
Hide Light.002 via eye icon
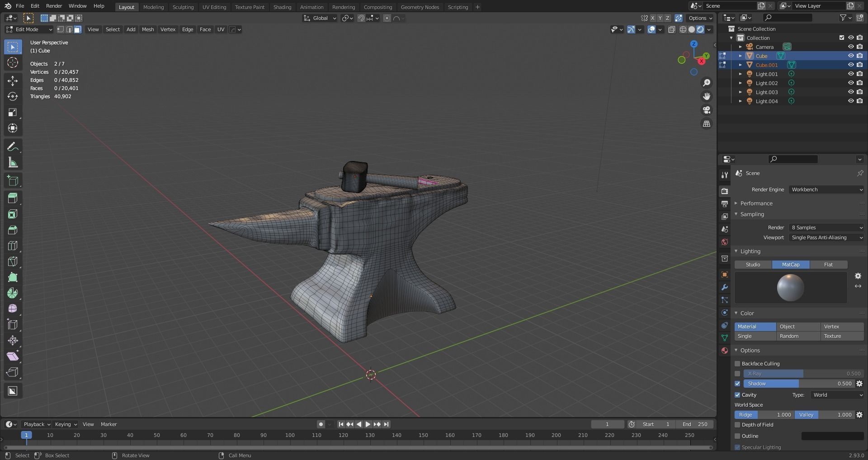[850, 83]
